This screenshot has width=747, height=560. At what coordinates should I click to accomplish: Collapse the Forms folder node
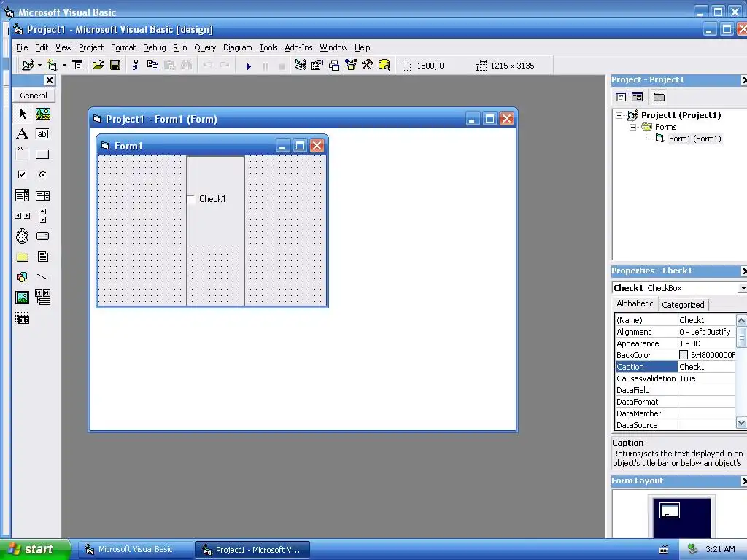pyautogui.click(x=632, y=127)
